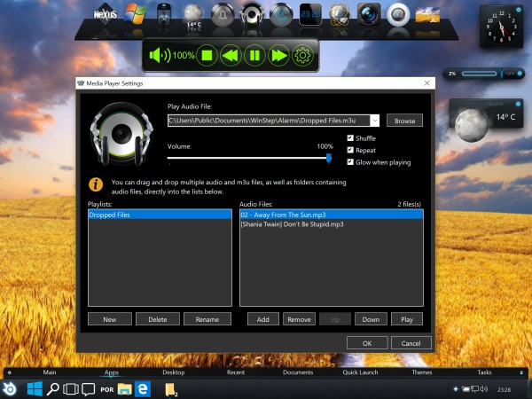This screenshot has width=532, height=399.
Task: Mute using the green speaker icon
Action: click(x=160, y=56)
